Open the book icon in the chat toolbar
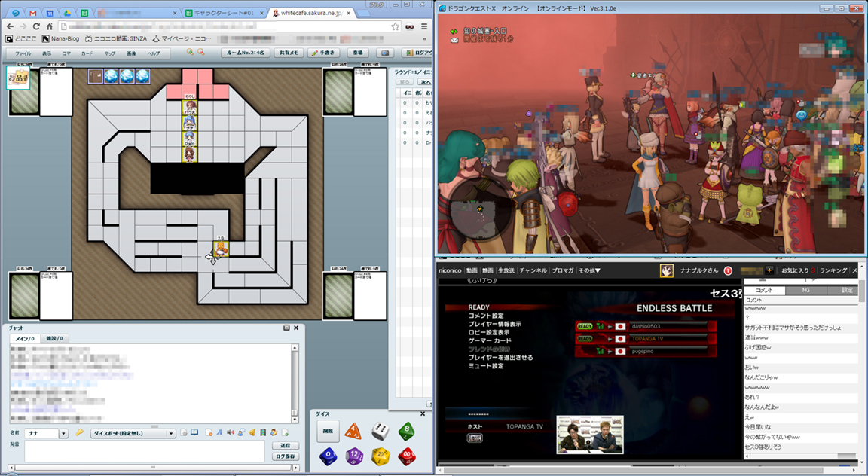 click(194, 433)
